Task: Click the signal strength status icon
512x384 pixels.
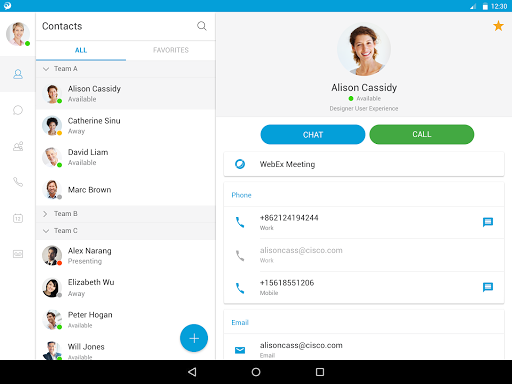Action: coord(473,6)
